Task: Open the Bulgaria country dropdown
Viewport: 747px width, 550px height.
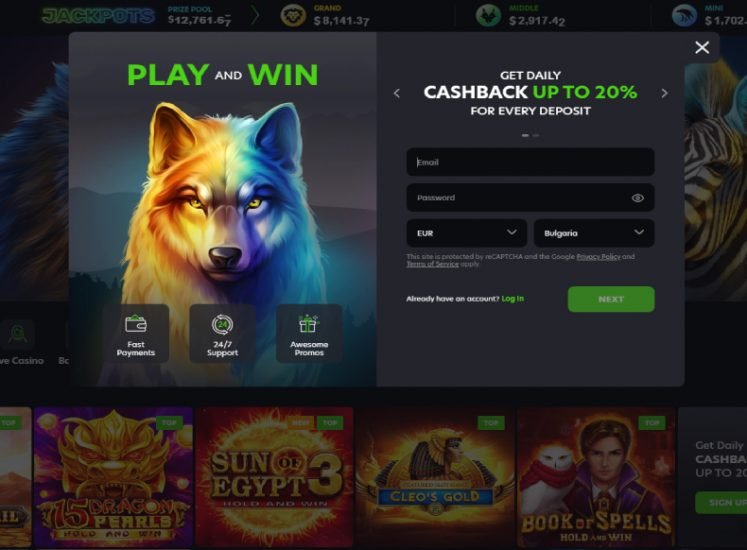Action: [x=594, y=233]
